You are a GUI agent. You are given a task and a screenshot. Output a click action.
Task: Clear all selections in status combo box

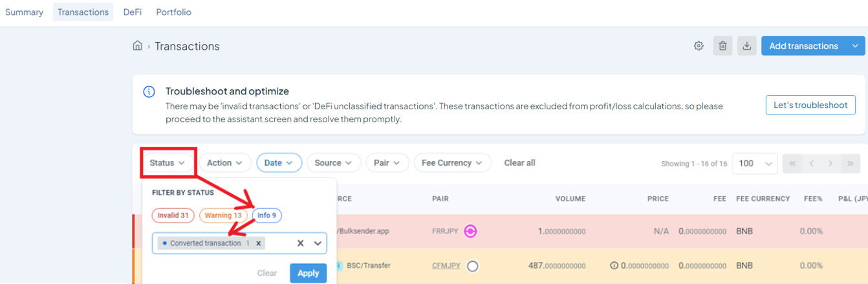point(300,243)
